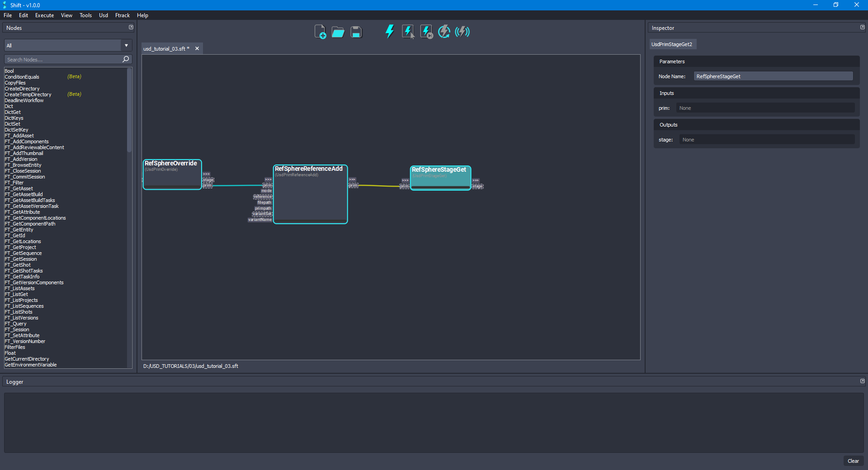Enable live execution mode
This screenshot has height=470, width=868.
pyautogui.click(x=462, y=32)
